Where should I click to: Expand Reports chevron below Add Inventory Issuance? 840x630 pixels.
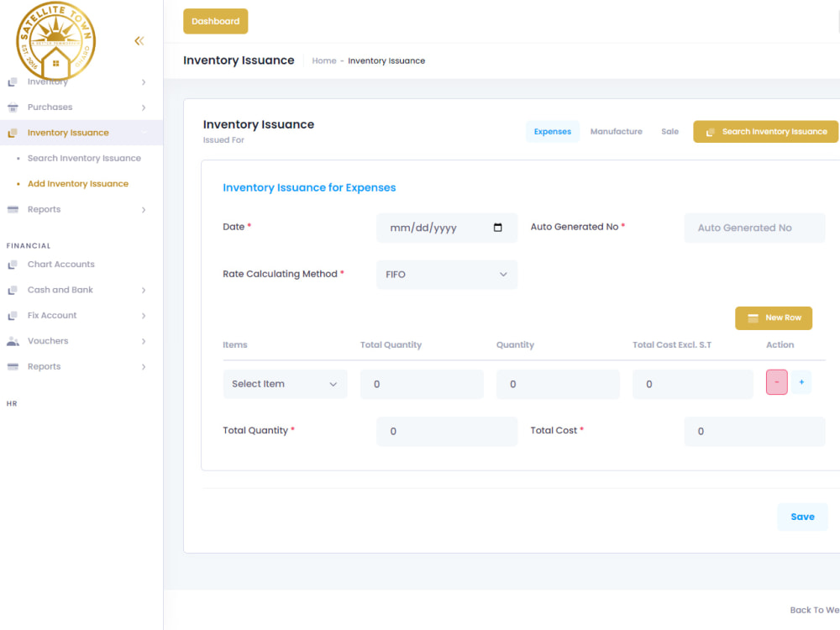click(x=144, y=209)
